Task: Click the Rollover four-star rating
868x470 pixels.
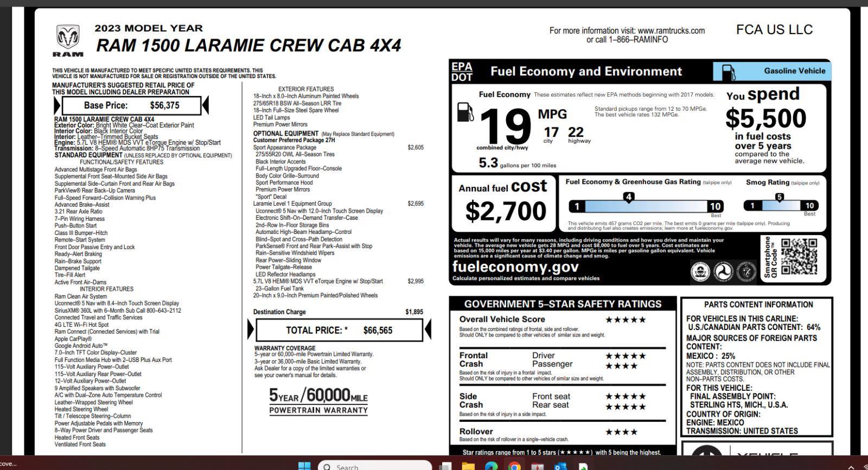Action: [x=622, y=432]
